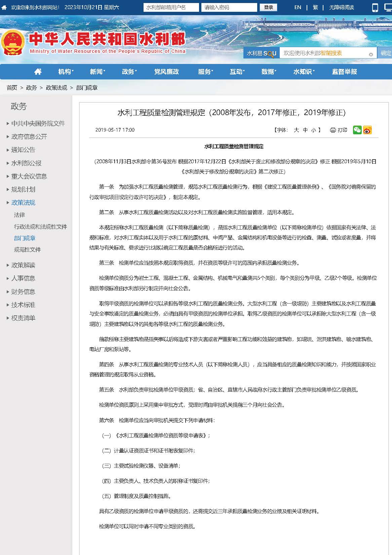Screen dimensions: 392x555
Task: Open the 党风廉政 menu item
Action: [x=166, y=72]
